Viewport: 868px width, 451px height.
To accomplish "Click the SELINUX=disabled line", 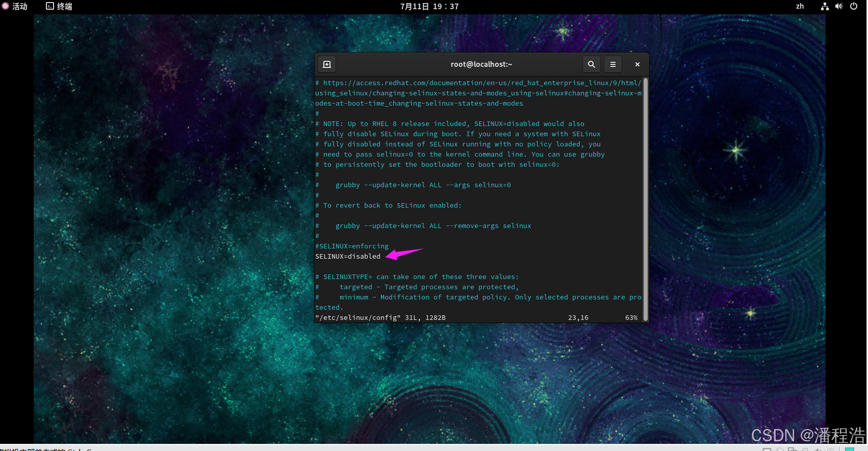I will pyautogui.click(x=348, y=257).
